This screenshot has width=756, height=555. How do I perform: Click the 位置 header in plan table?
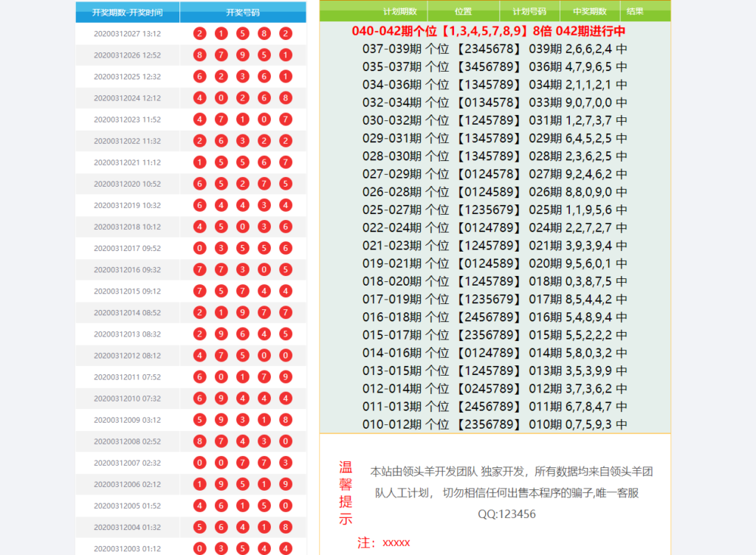[464, 12]
